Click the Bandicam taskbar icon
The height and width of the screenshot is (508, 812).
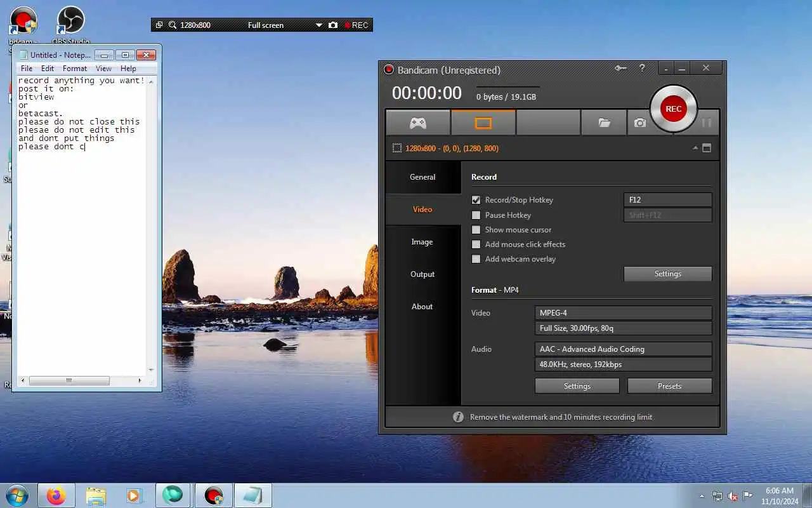pos(214,495)
